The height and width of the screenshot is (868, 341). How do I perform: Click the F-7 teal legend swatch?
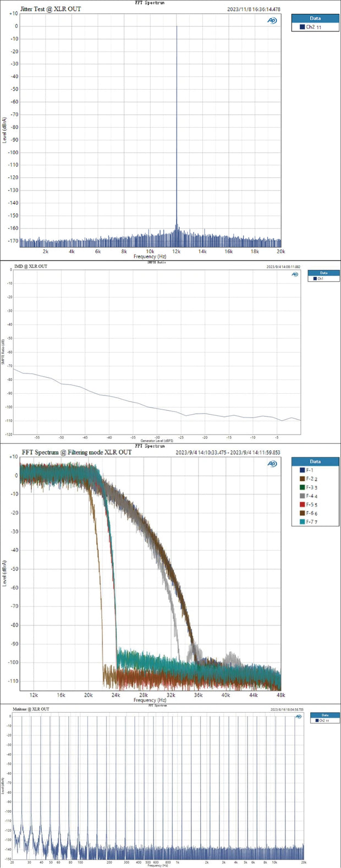pos(302,522)
